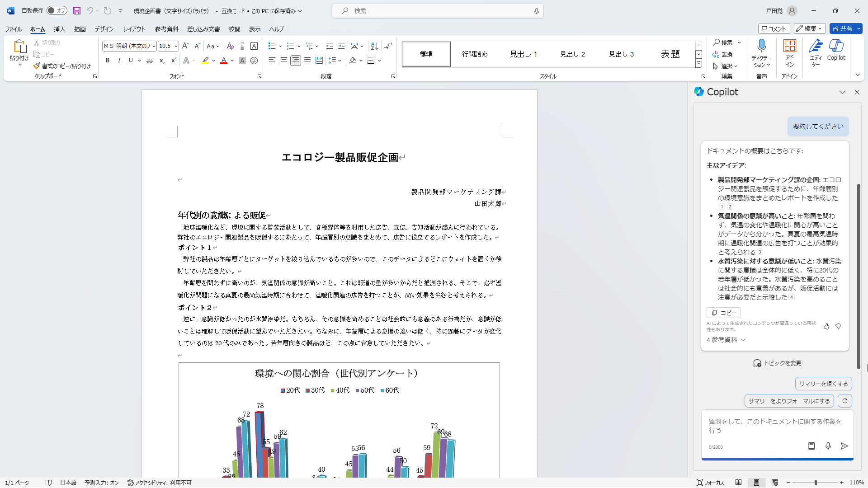868x488 pixels.
Task: Expand the Styles gallery
Action: click(698, 64)
